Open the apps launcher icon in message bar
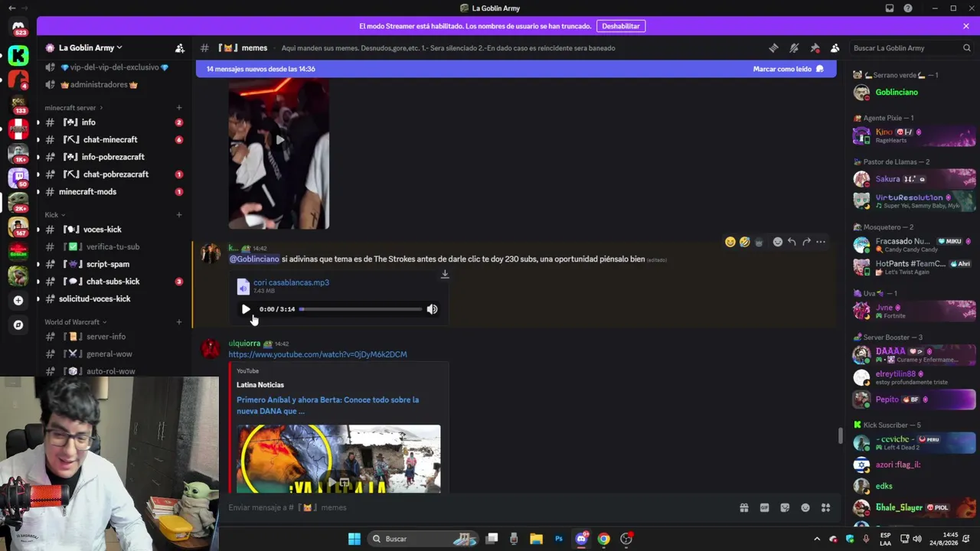Viewport: 980px width, 551px height. click(x=825, y=507)
